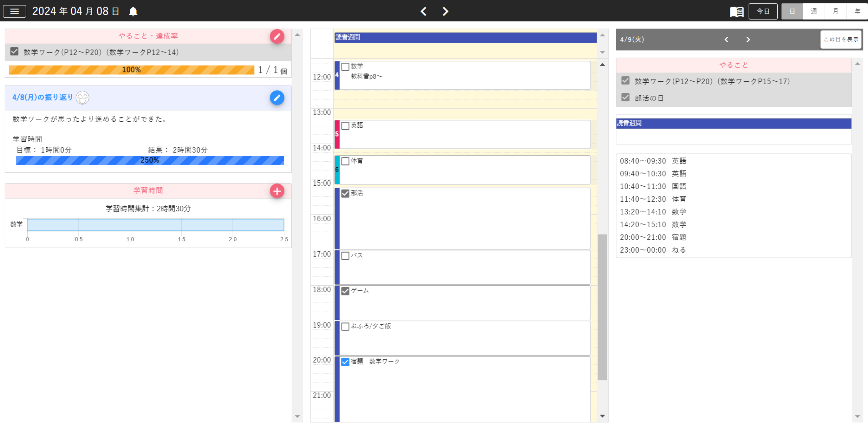Switch to 日 view tab

pyautogui.click(x=792, y=11)
